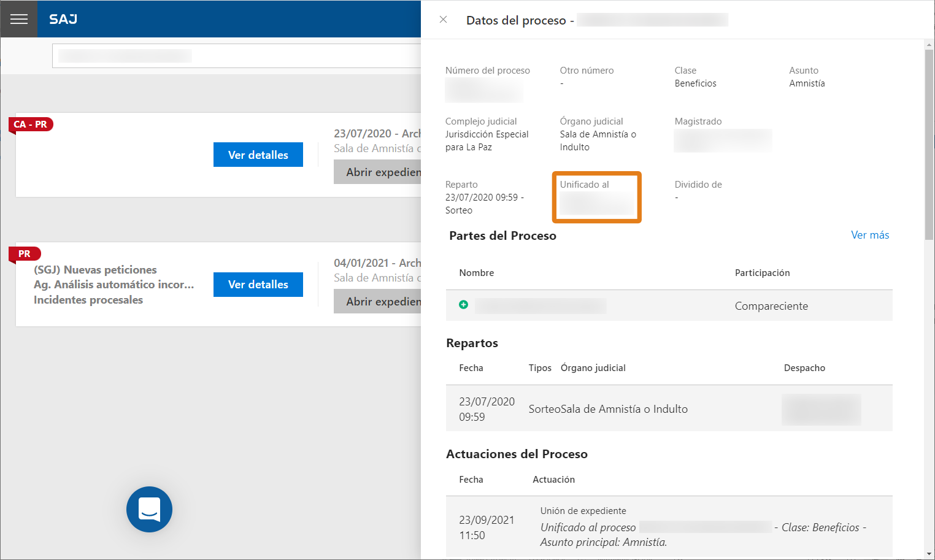Close the Datos del proceso panel
The width and height of the screenshot is (935, 560).
pyautogui.click(x=443, y=20)
